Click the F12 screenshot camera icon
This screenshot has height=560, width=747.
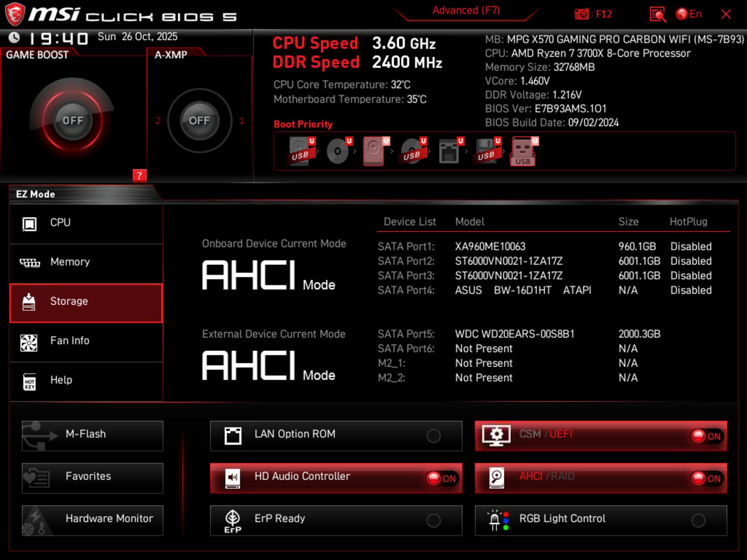click(582, 14)
